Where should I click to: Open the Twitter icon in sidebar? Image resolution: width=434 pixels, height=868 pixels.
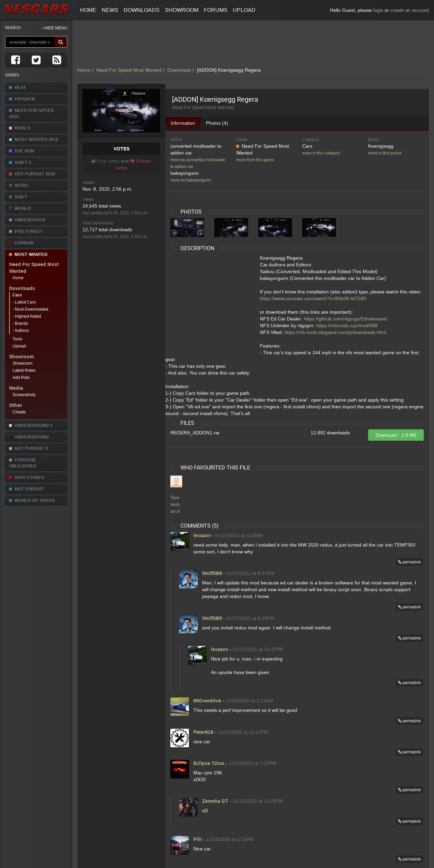36,60
